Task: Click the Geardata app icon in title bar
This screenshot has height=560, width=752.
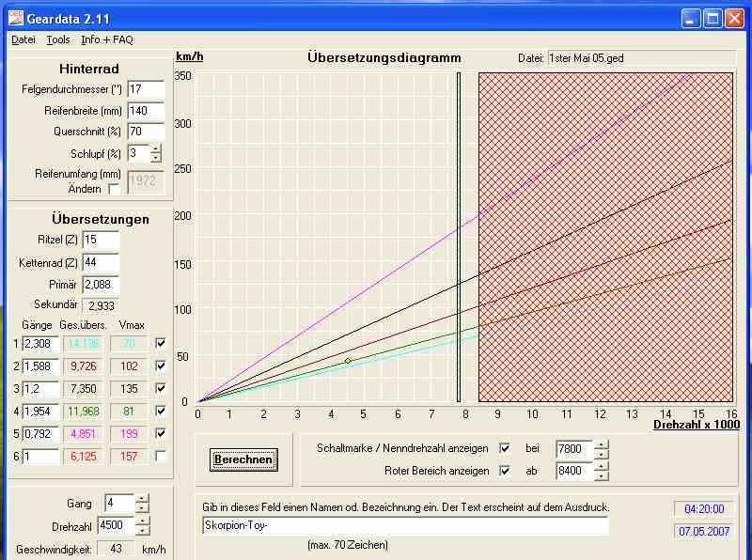Action: pyautogui.click(x=16, y=19)
